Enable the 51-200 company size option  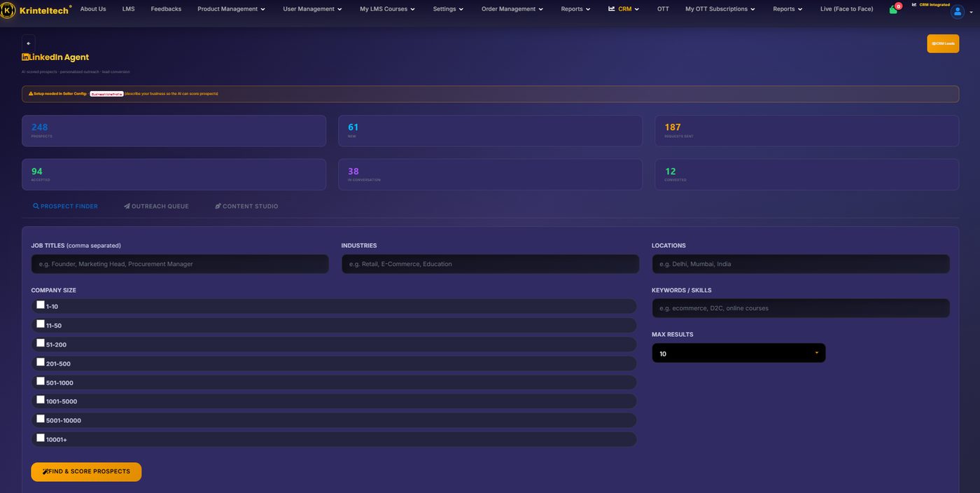coord(41,342)
